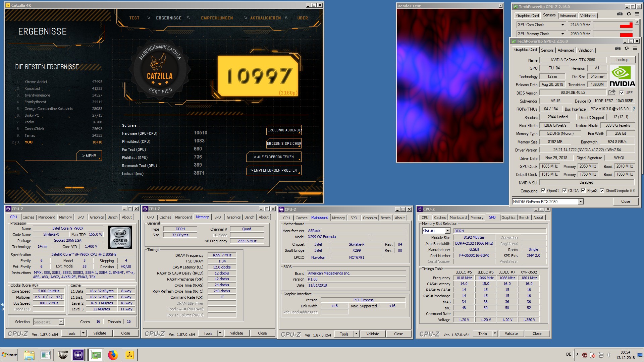Image resolution: width=644 pixels, height=362 pixels.
Task: Expand Tools arrow in CPU-Z Memory window
Action: (220, 333)
